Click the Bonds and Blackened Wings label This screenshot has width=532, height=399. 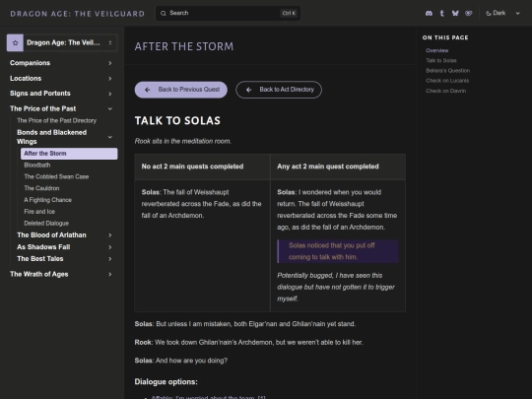click(52, 137)
